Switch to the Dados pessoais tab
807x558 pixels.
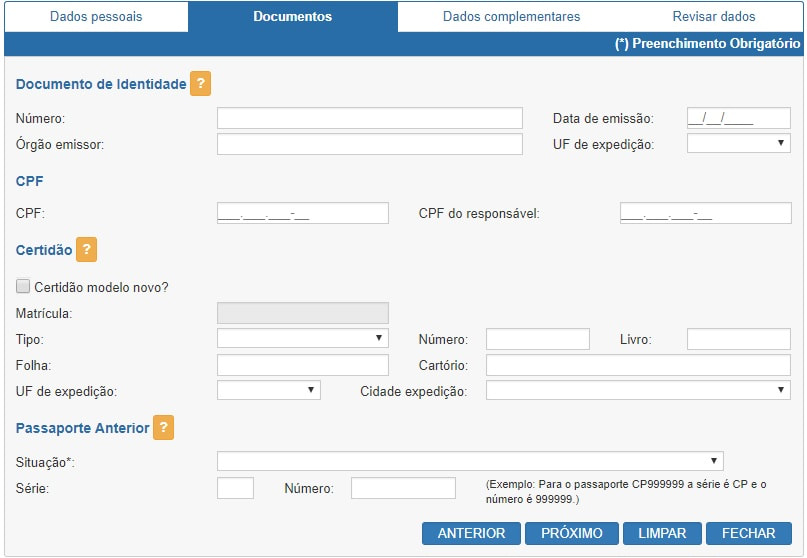click(96, 17)
